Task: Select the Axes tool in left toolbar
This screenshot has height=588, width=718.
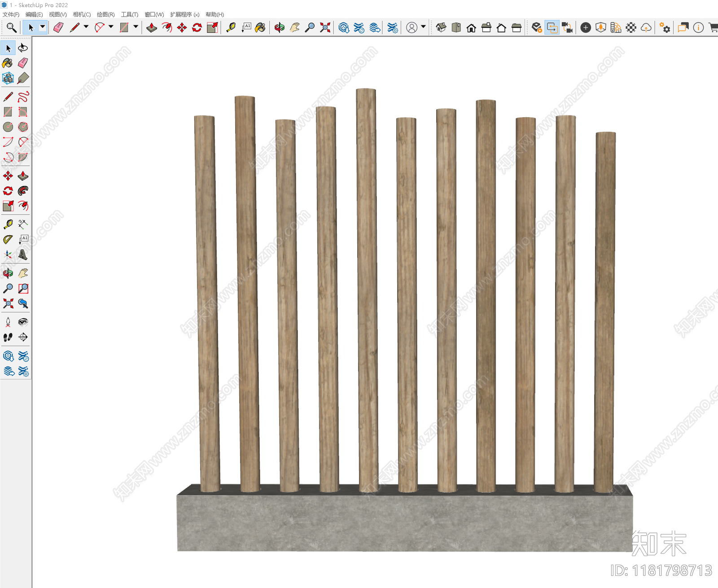Action: coord(8,255)
